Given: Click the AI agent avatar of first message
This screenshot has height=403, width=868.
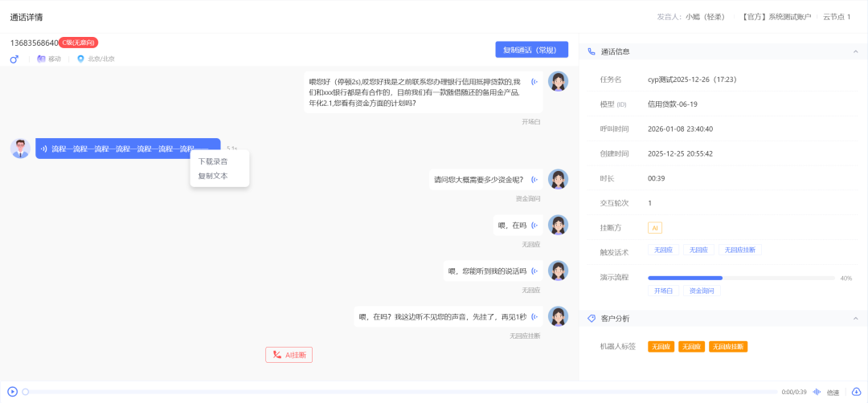Looking at the screenshot, I should tap(558, 81).
